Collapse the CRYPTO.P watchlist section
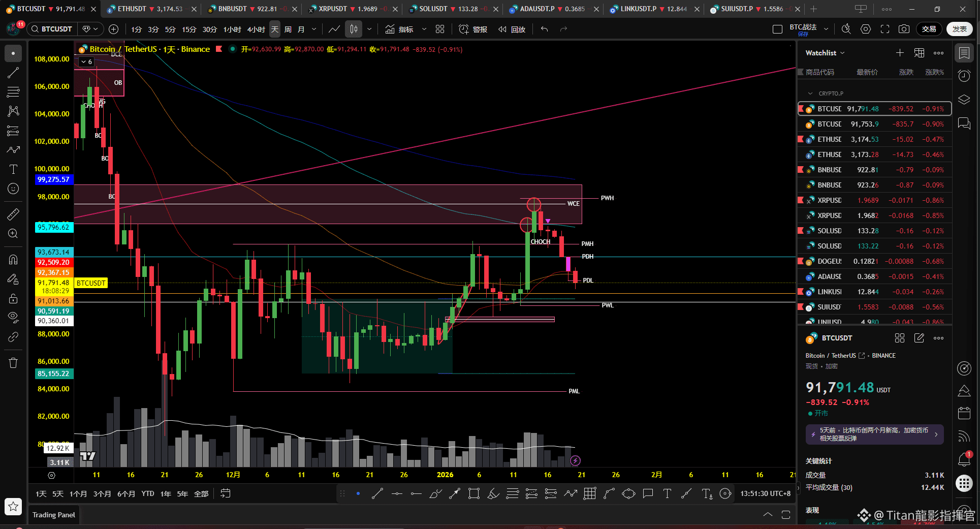The width and height of the screenshot is (980, 529). coord(810,94)
